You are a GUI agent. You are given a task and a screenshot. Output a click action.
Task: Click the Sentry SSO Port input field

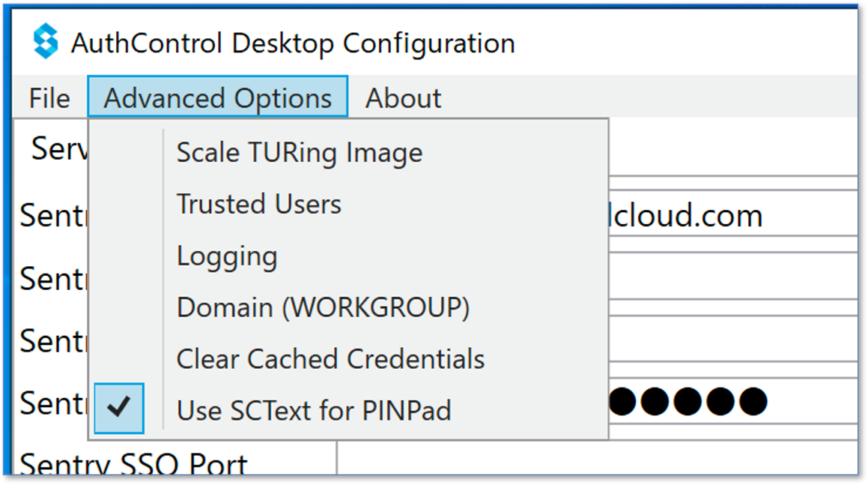(598, 458)
